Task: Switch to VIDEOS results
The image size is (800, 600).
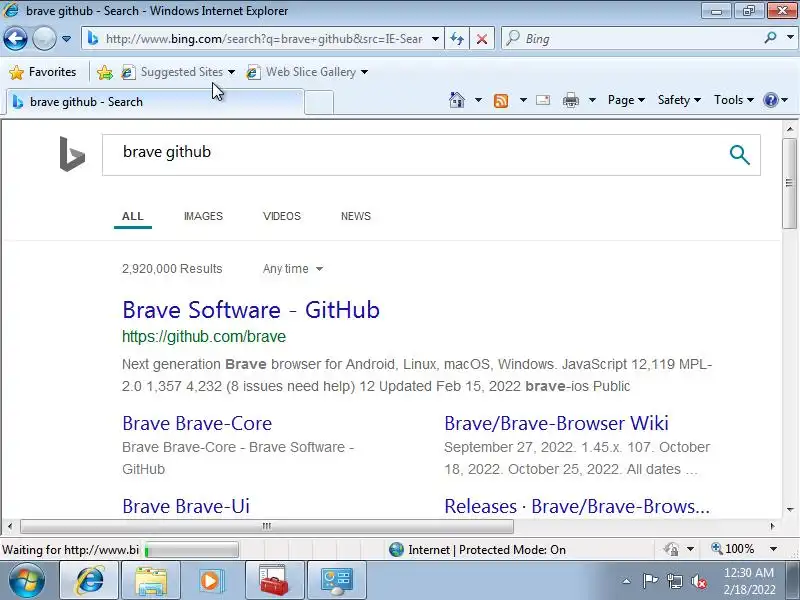Action: pyautogui.click(x=282, y=216)
